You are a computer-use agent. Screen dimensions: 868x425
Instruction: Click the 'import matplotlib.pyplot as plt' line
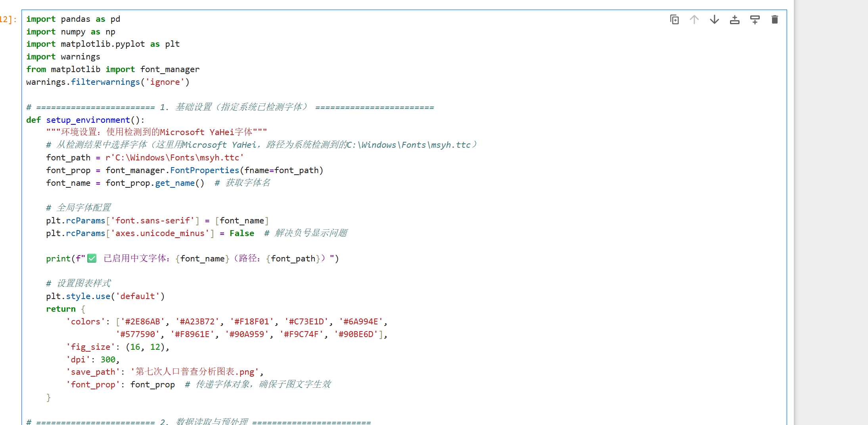point(103,44)
